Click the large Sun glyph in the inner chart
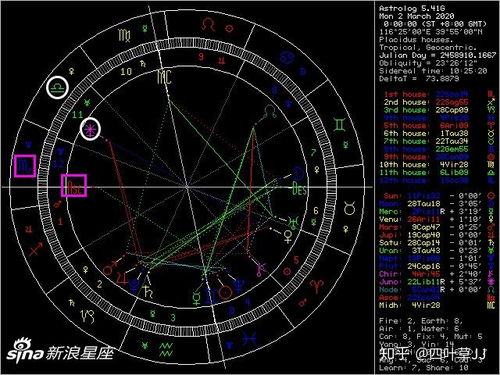This screenshot has height=375, width=500. pyautogui.click(x=225, y=293)
